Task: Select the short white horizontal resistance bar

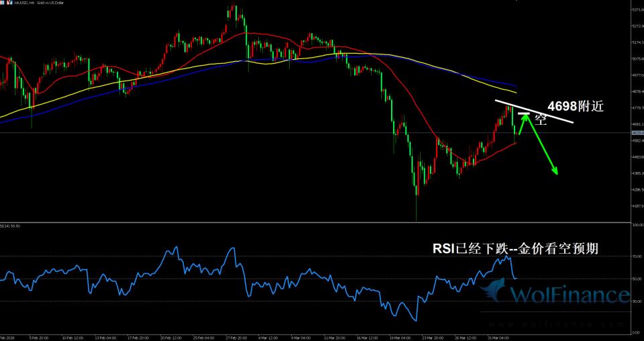Action: [524, 115]
